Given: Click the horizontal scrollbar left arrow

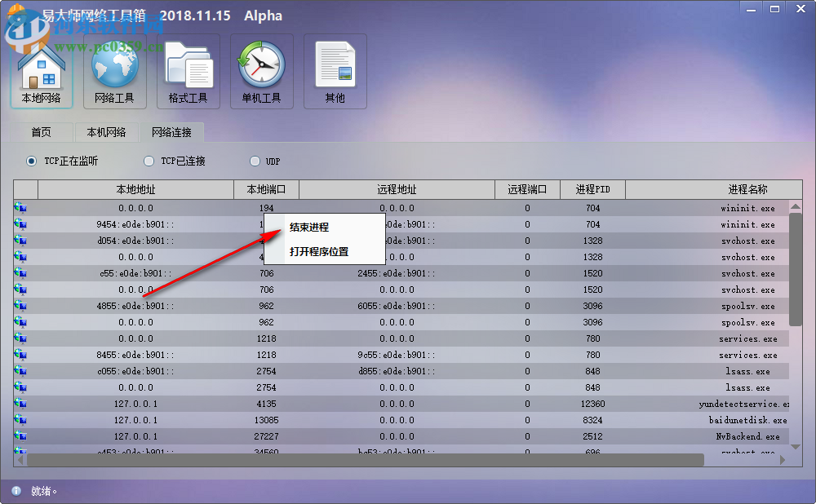Looking at the screenshot, I should [20, 460].
